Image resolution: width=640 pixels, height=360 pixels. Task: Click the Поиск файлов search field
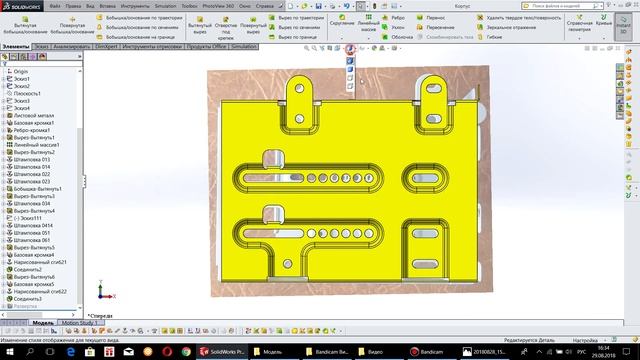tap(562, 6)
